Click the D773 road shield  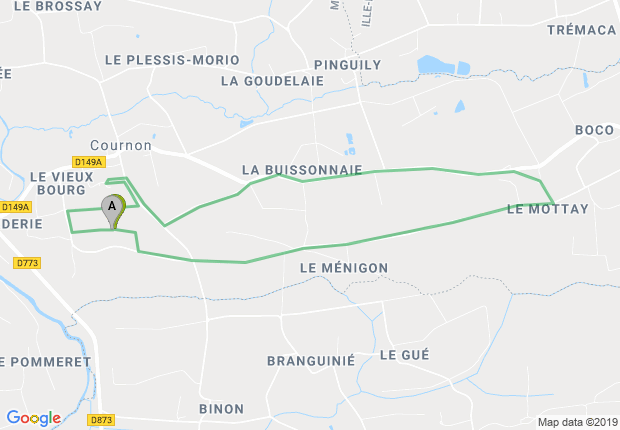(x=27, y=263)
